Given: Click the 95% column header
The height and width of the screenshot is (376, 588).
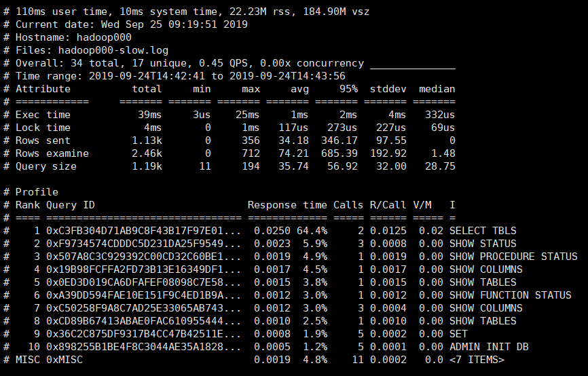Looking at the screenshot, I should point(348,89).
